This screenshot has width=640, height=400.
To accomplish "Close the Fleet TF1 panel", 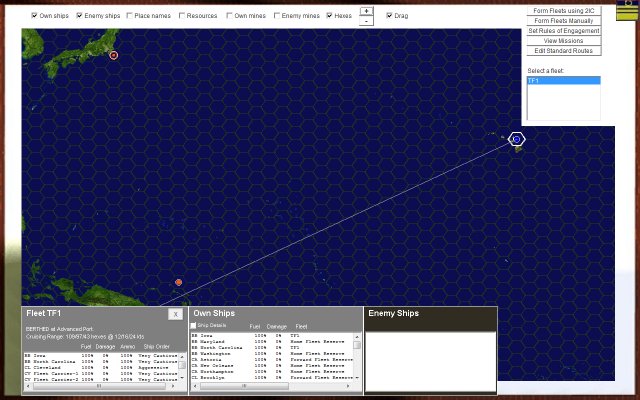I will [175, 314].
